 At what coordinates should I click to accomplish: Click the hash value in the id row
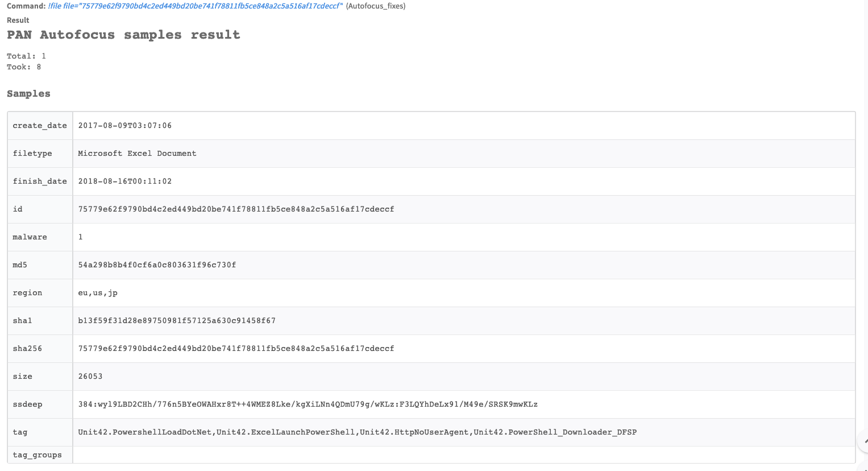pyautogui.click(x=236, y=209)
